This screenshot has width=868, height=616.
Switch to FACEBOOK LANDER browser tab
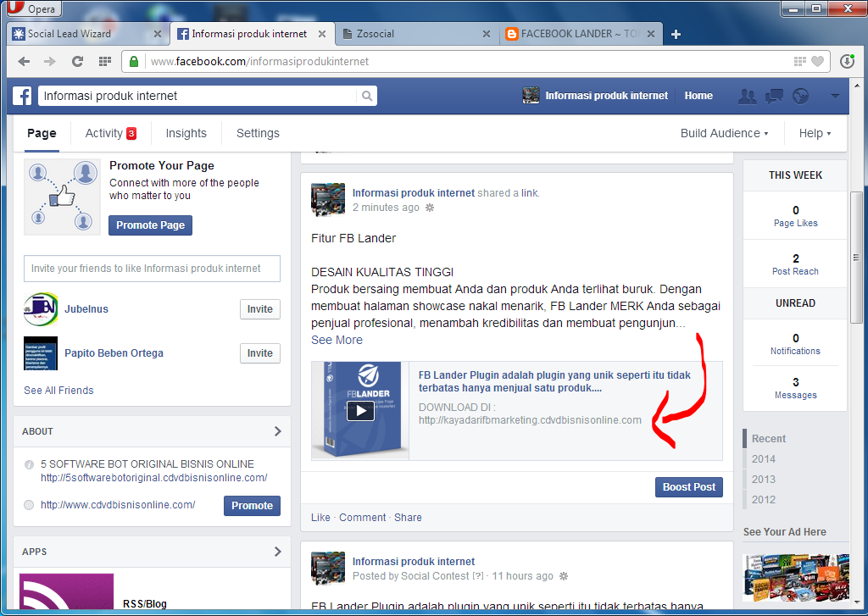pyautogui.click(x=579, y=34)
